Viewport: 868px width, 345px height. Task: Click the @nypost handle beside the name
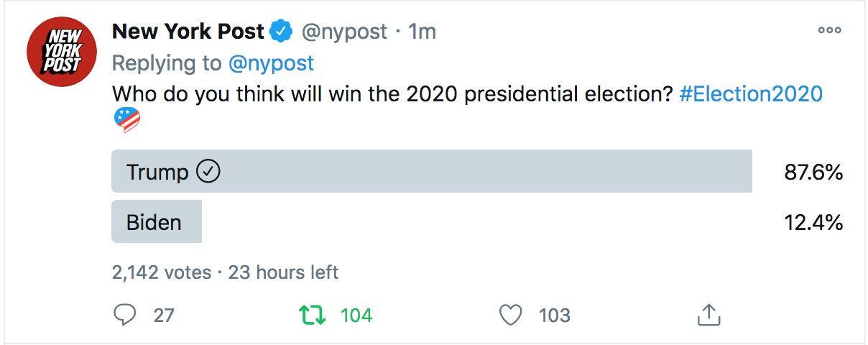(344, 32)
